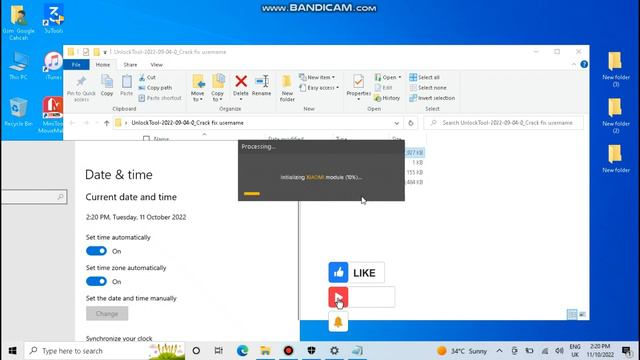Click the Windows Start button
Viewport: 640px width, 360px height.
[12, 351]
